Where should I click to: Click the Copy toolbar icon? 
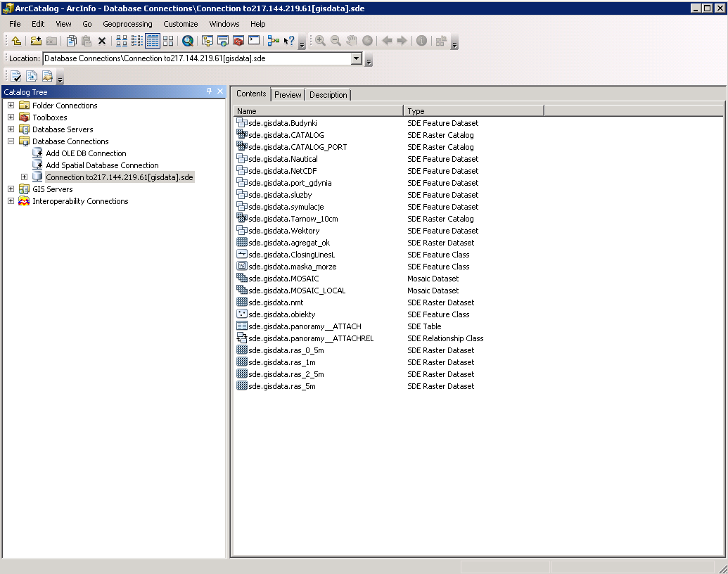click(72, 41)
